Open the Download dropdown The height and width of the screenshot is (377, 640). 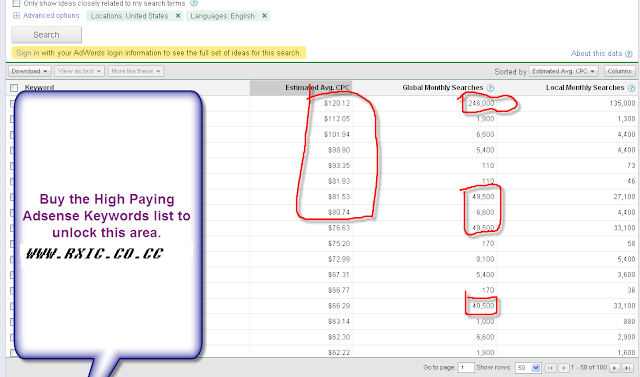click(29, 71)
